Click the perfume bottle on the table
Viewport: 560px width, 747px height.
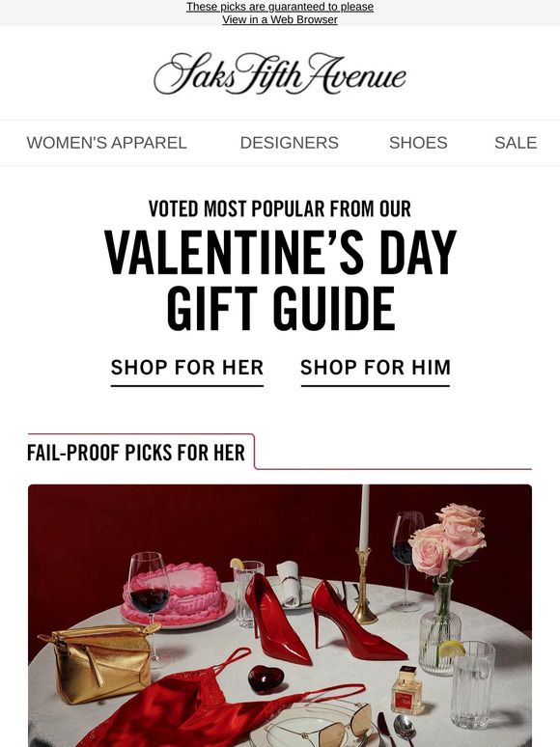point(406,690)
